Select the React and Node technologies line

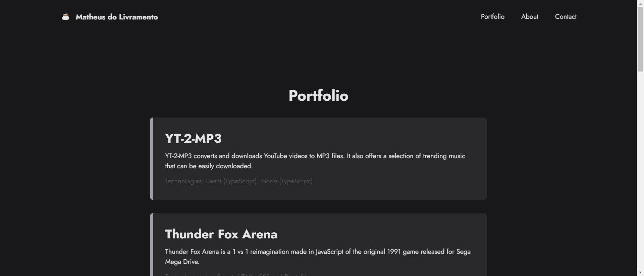(x=239, y=181)
